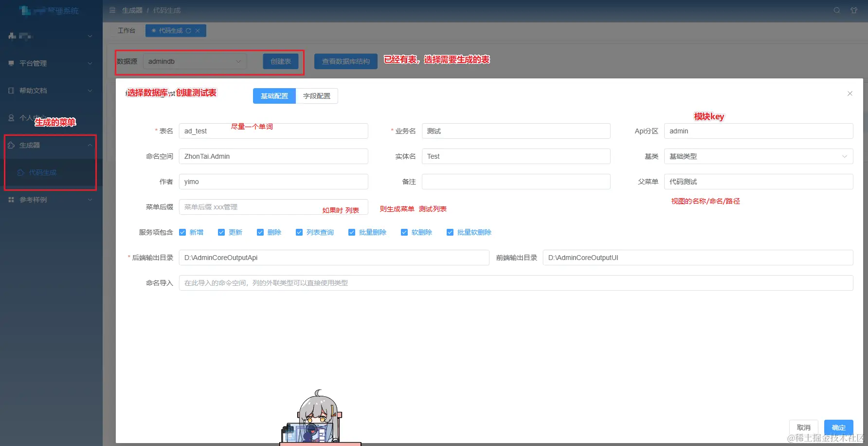This screenshot has height=446, width=868.
Task: Click the 代码生成 submenu icon in the sidebar
Action: coord(20,172)
